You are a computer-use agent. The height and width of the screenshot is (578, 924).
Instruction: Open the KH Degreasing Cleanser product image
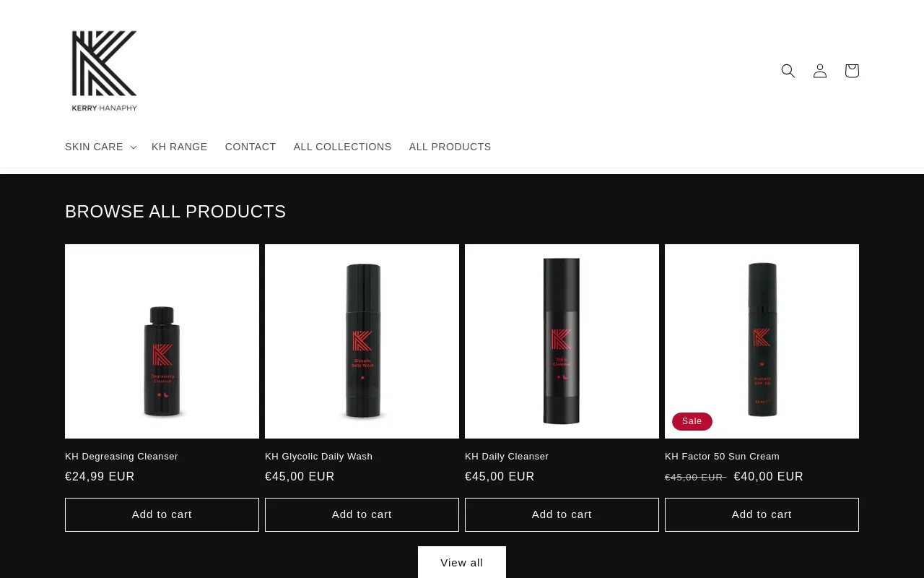click(162, 341)
